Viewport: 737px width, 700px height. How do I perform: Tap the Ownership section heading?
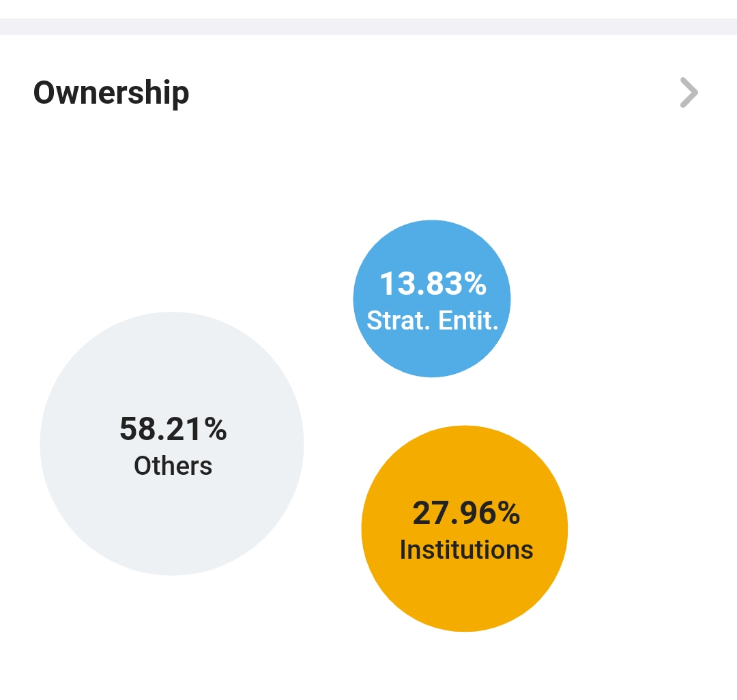click(111, 93)
